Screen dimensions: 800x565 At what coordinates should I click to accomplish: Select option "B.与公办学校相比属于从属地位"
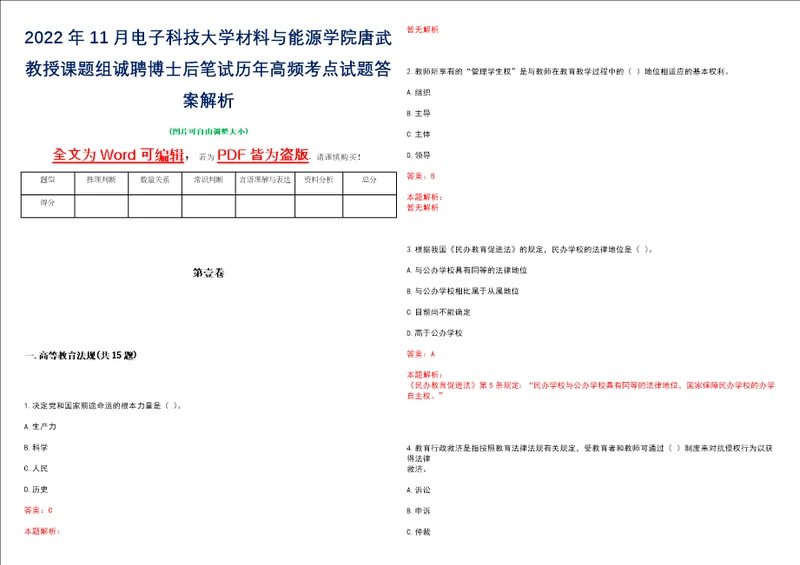[463, 291]
